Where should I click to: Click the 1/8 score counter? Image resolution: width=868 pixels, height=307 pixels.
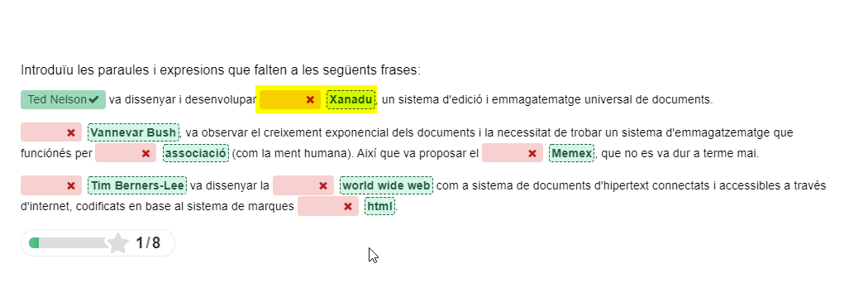[x=148, y=242]
